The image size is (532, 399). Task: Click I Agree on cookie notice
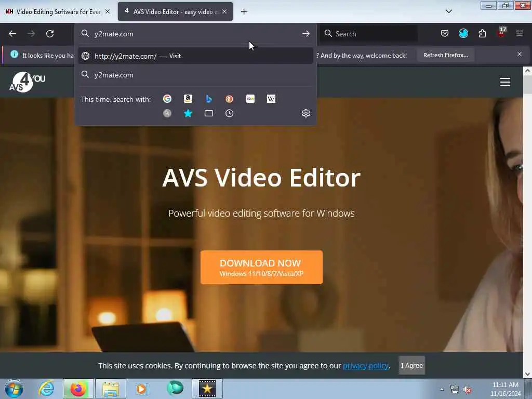point(411,365)
